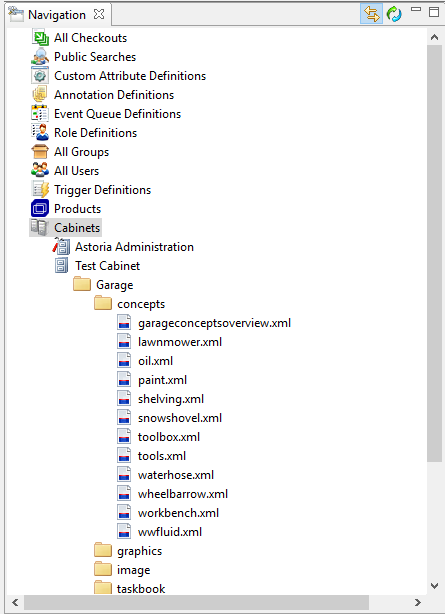Screen dimensions: 445x614
Task: Toggle the Link with Editor button
Action: pyautogui.click(x=371, y=14)
